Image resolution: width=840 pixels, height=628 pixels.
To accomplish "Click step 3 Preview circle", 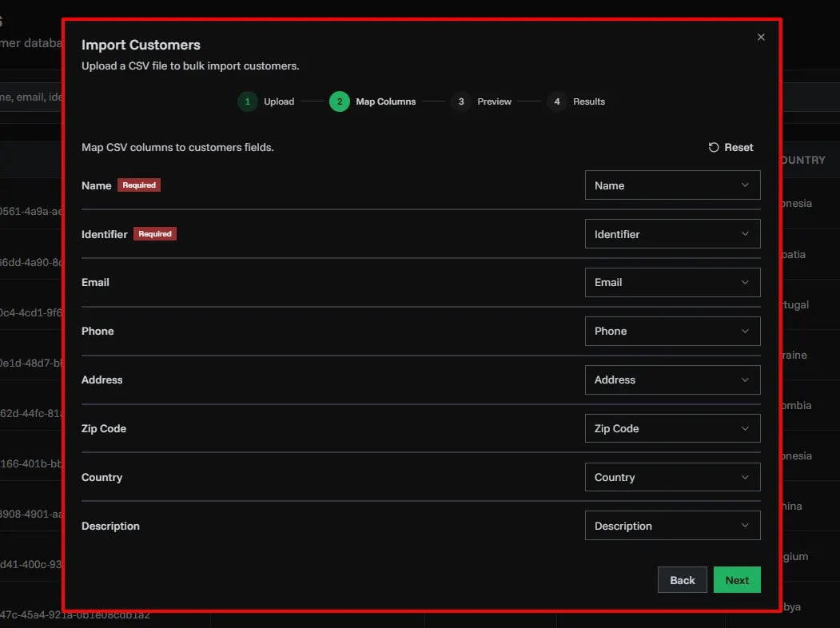I will (461, 101).
